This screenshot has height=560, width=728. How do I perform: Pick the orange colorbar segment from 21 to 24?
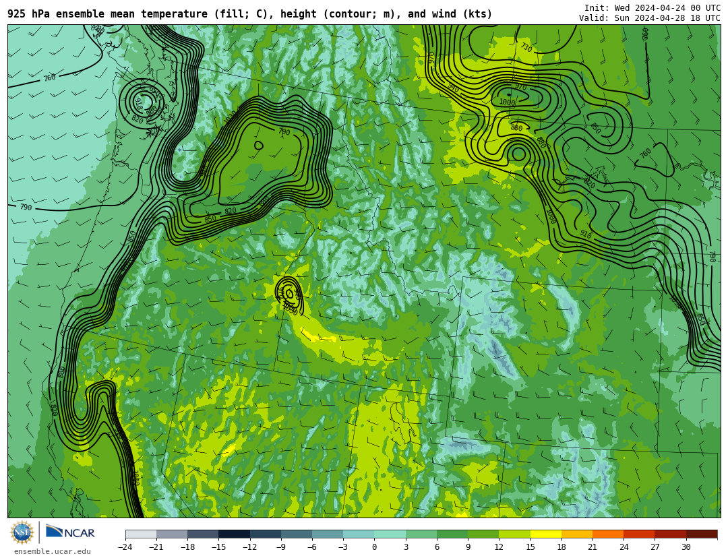[x=608, y=534]
